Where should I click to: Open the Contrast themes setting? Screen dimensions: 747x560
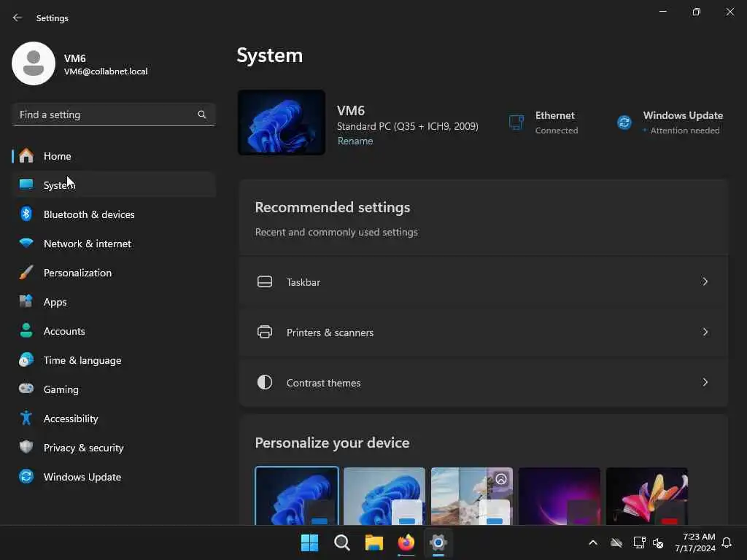coord(484,382)
